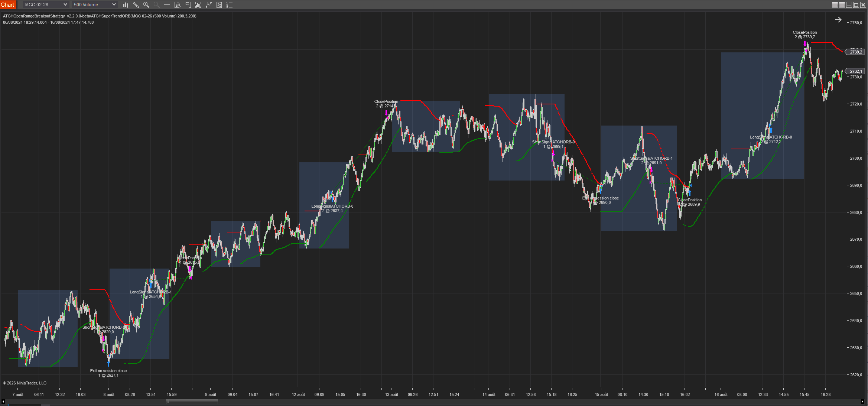Image resolution: width=868 pixels, height=406 pixels.
Task: Enable the crosshair cursor tool
Action: (x=167, y=5)
